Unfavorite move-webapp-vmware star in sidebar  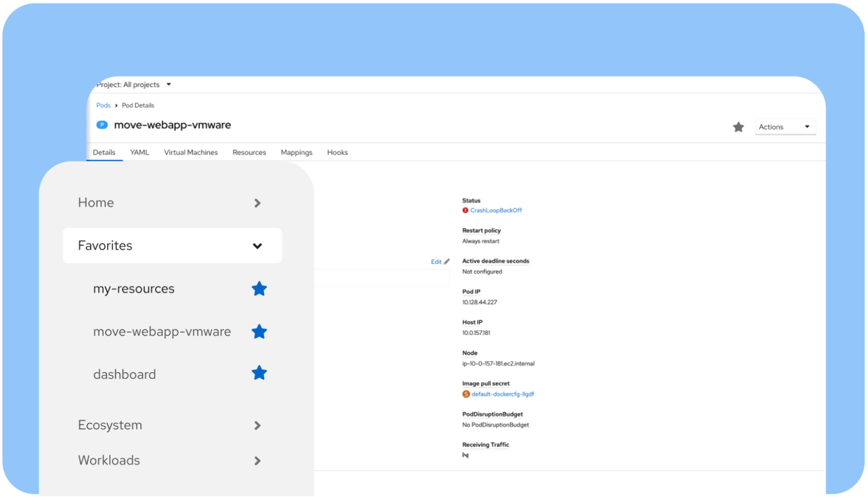click(259, 332)
